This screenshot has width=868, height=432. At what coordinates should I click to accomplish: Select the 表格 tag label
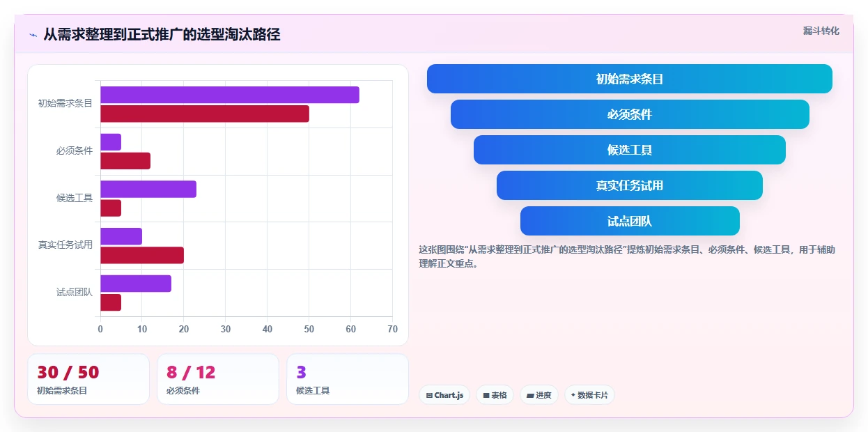(x=499, y=395)
